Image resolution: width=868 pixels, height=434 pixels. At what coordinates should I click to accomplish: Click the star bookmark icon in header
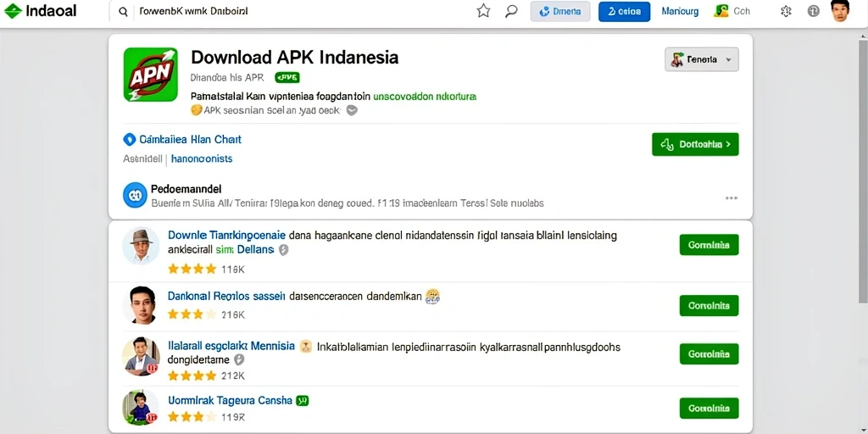[483, 11]
